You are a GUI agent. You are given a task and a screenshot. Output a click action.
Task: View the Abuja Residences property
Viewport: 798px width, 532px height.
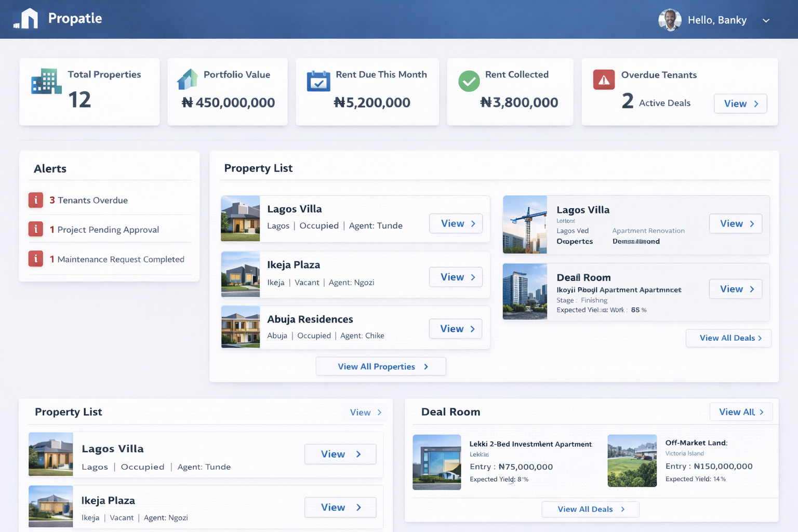pos(456,329)
